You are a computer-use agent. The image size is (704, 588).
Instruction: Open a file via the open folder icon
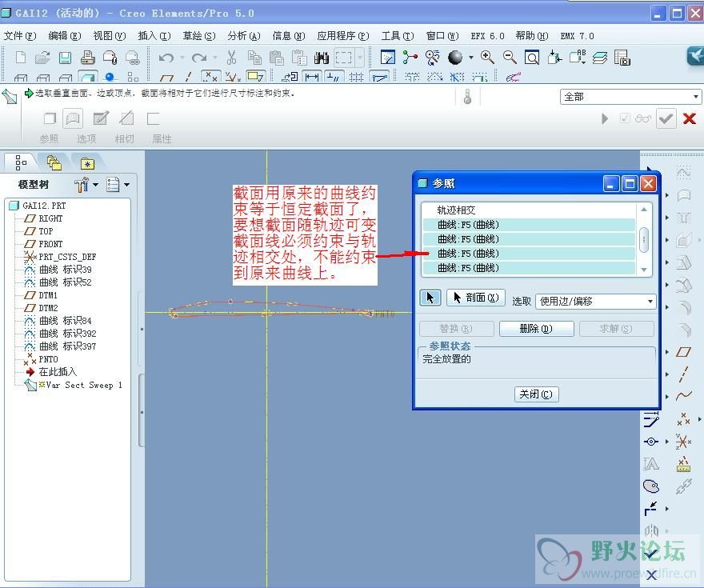tap(42, 58)
